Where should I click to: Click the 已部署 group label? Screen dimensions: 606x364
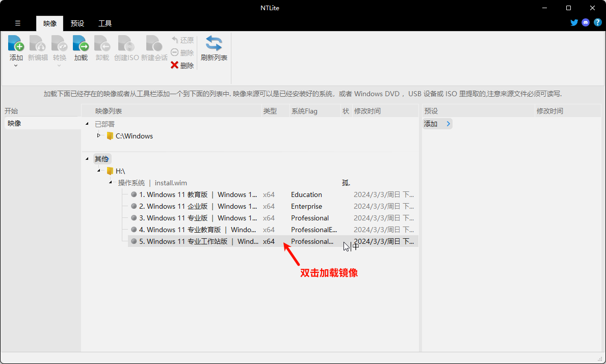[x=104, y=124]
